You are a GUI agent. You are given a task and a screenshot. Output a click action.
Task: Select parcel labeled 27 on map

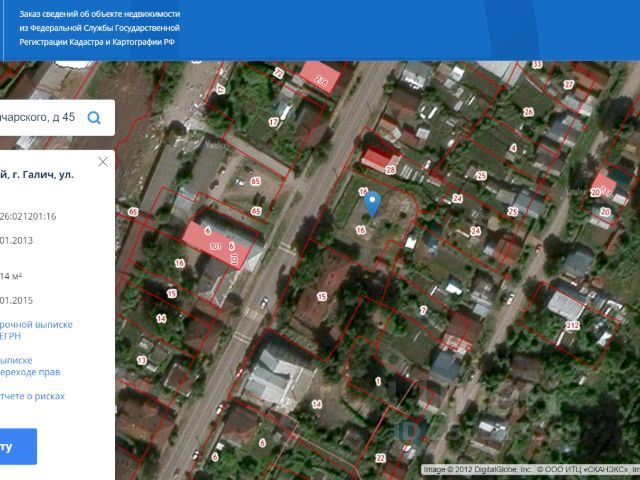568,85
